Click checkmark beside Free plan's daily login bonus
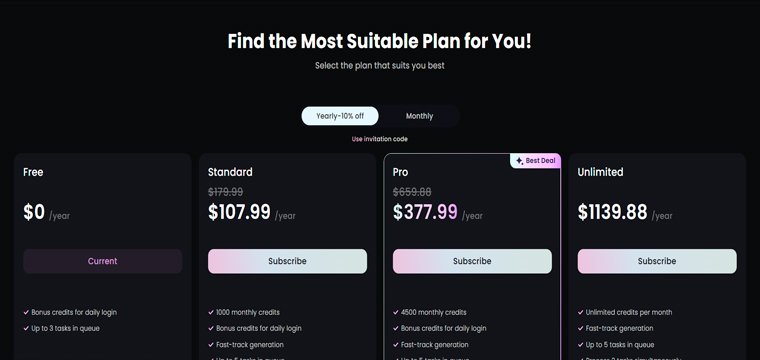This screenshot has width=760, height=360. [x=26, y=313]
